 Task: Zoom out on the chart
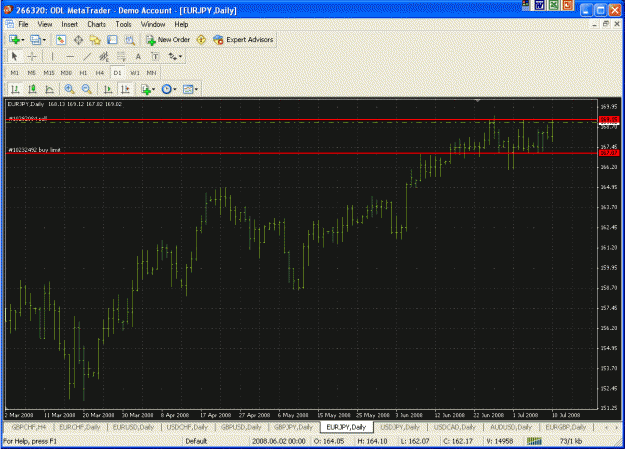86,89
